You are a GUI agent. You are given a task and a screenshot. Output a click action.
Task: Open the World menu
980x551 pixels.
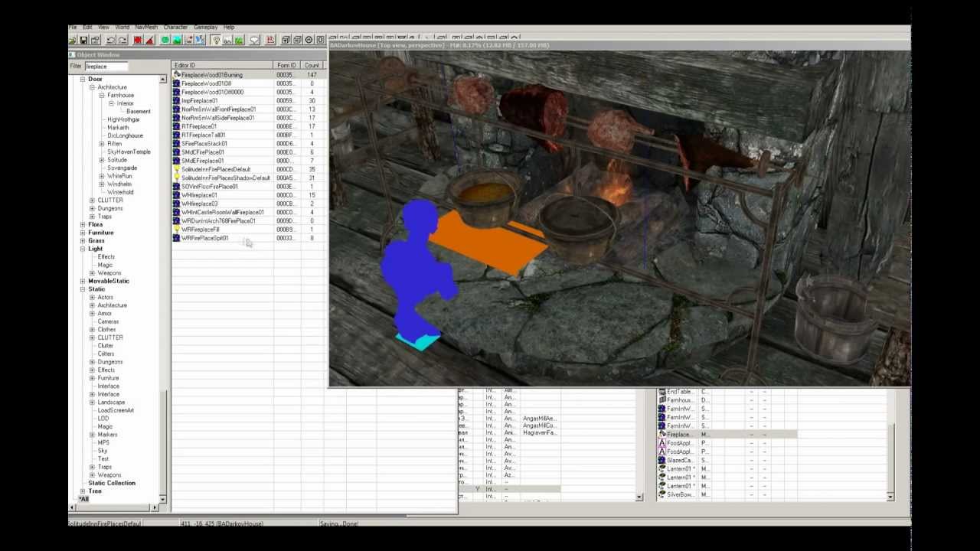[x=122, y=28]
